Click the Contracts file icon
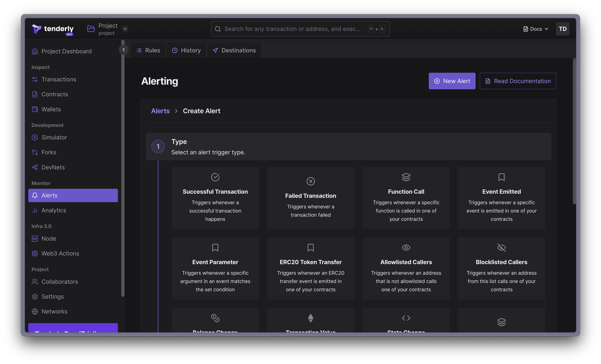The width and height of the screenshot is (601, 364). click(x=35, y=94)
